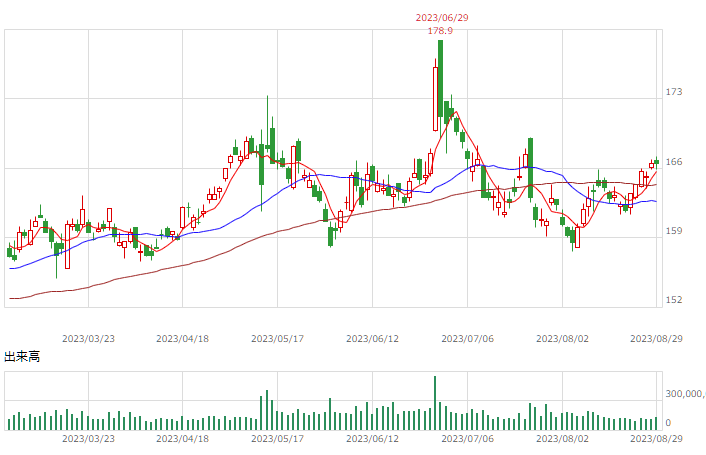Viewport: 706px width, 455px height.
Task: Select 2023/04/18 date under the price chart
Action: coord(182,338)
